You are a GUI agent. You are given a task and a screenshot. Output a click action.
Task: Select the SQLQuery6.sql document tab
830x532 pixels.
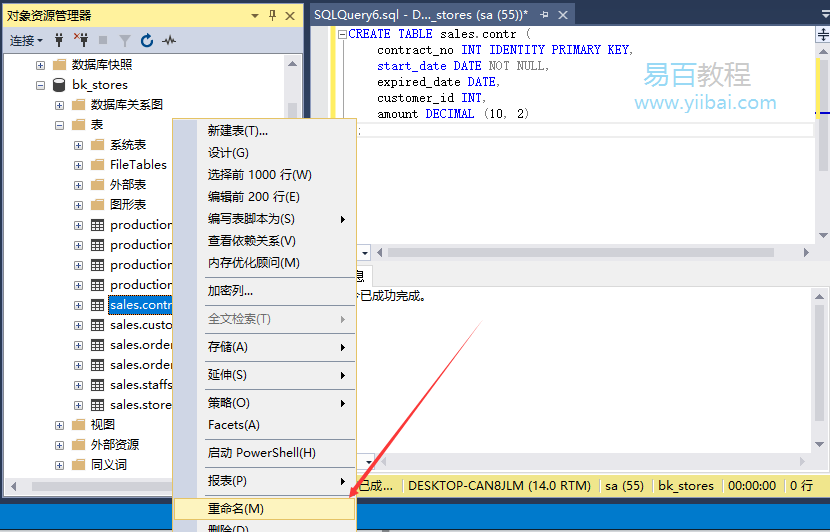(421, 15)
